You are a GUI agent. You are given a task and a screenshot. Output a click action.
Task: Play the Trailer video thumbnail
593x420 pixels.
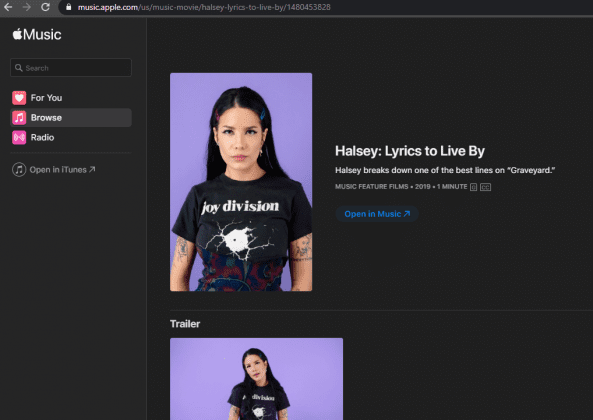coord(256,379)
